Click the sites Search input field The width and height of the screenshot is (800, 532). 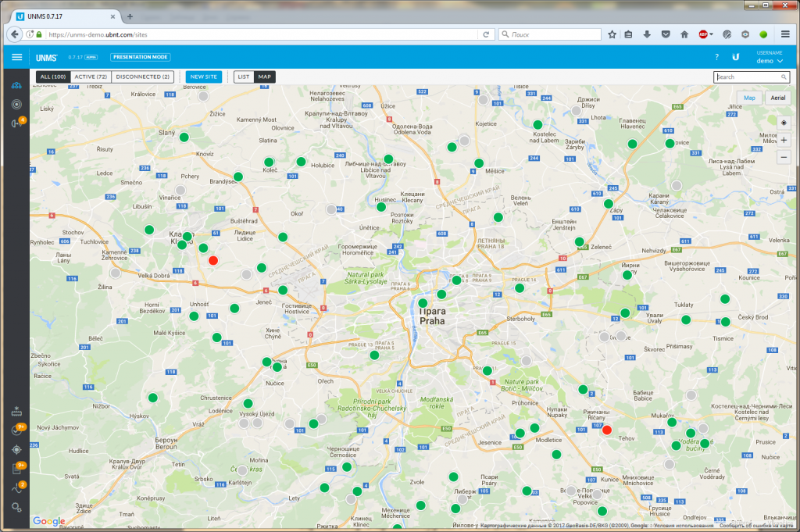(747, 77)
